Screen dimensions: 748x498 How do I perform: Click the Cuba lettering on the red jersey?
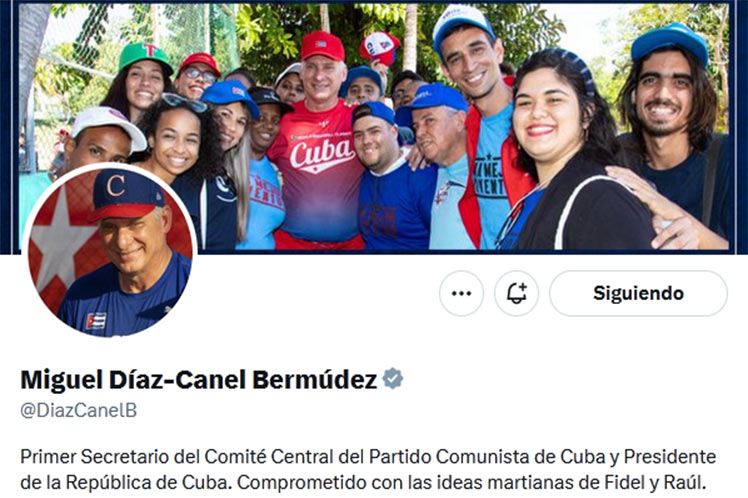tap(321, 153)
